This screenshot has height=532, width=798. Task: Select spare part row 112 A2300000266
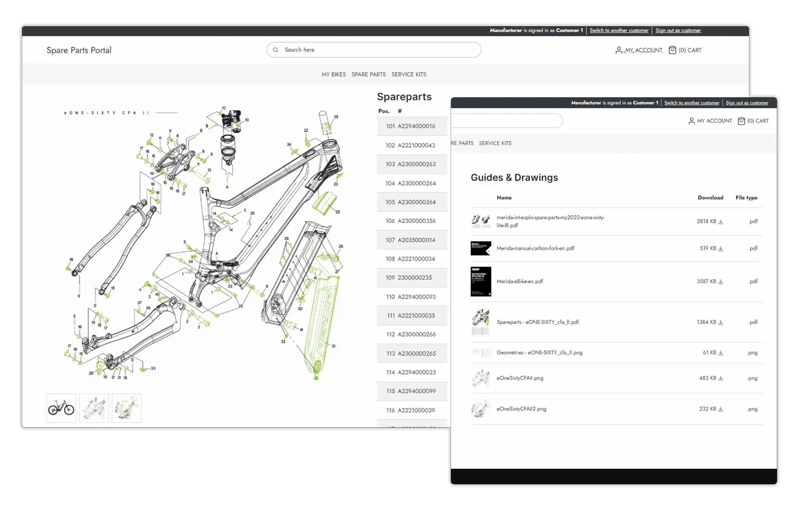[x=412, y=335]
